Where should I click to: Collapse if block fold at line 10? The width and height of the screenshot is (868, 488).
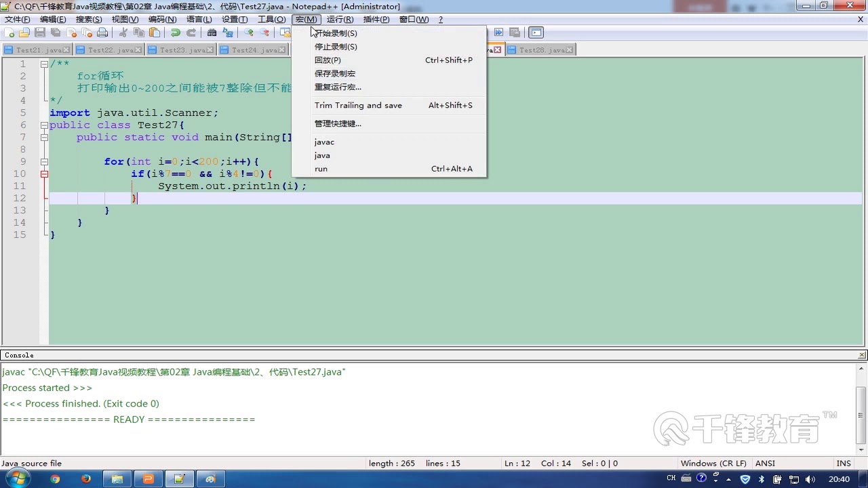(44, 174)
